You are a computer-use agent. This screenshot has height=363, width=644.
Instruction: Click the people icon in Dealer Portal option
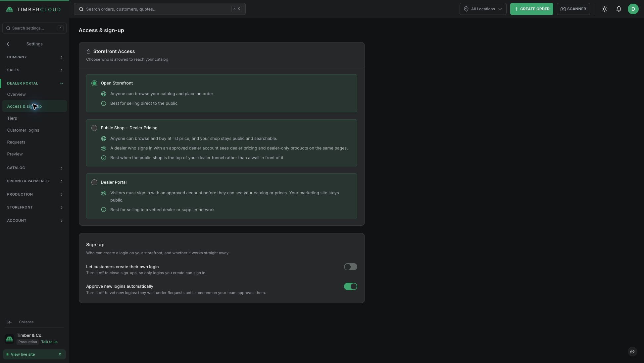(x=104, y=193)
